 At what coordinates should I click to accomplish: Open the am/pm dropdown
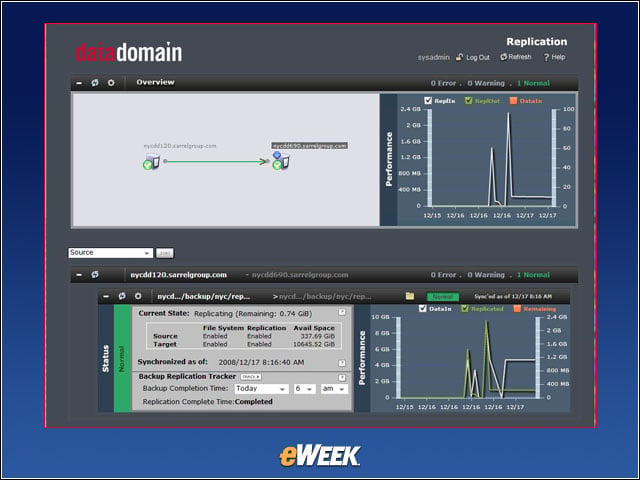click(334, 389)
